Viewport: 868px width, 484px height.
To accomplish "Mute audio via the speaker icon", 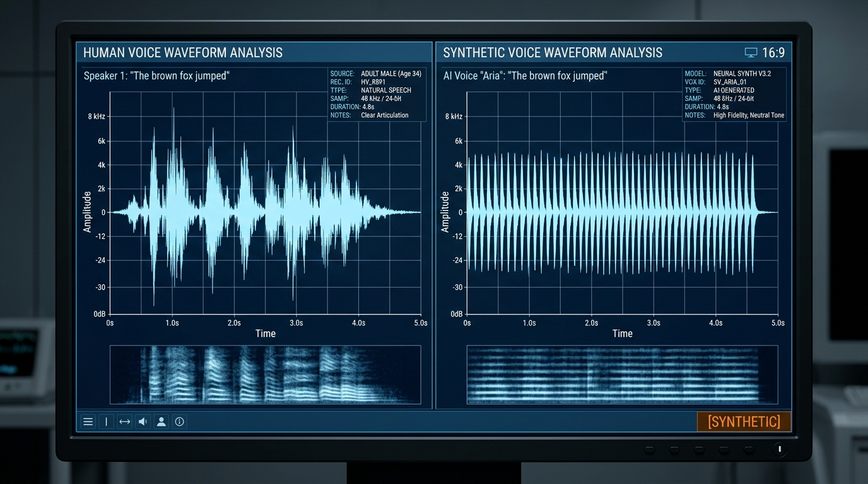I will pos(142,421).
